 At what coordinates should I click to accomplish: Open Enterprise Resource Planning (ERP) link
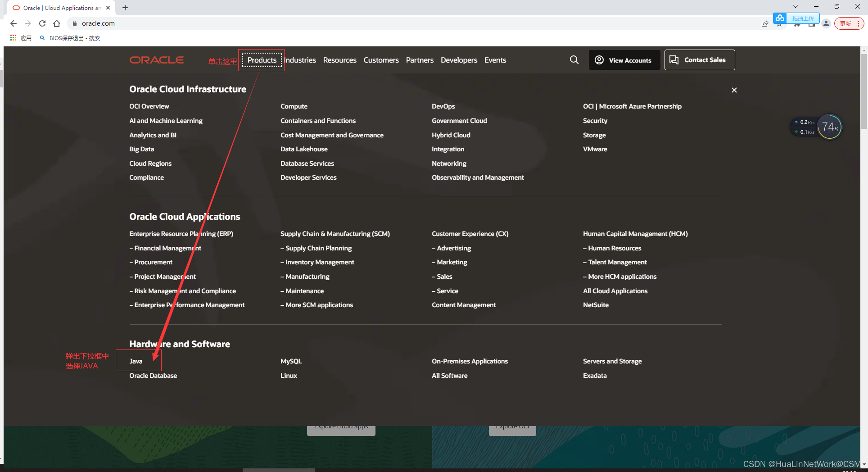point(181,234)
